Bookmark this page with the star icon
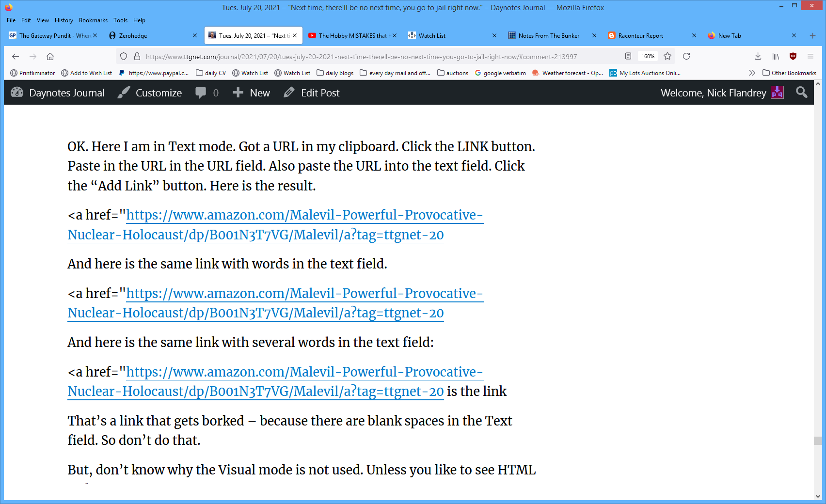Image resolution: width=826 pixels, height=504 pixels. point(667,56)
